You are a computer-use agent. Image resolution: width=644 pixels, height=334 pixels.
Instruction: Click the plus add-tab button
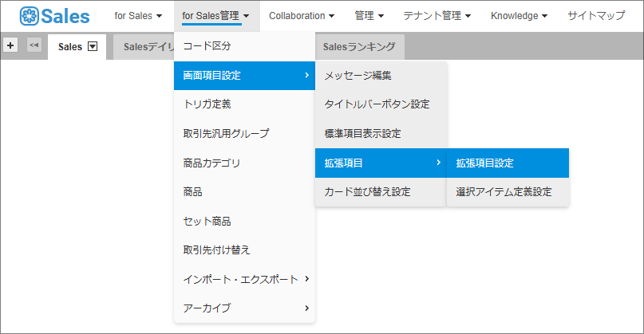point(10,45)
